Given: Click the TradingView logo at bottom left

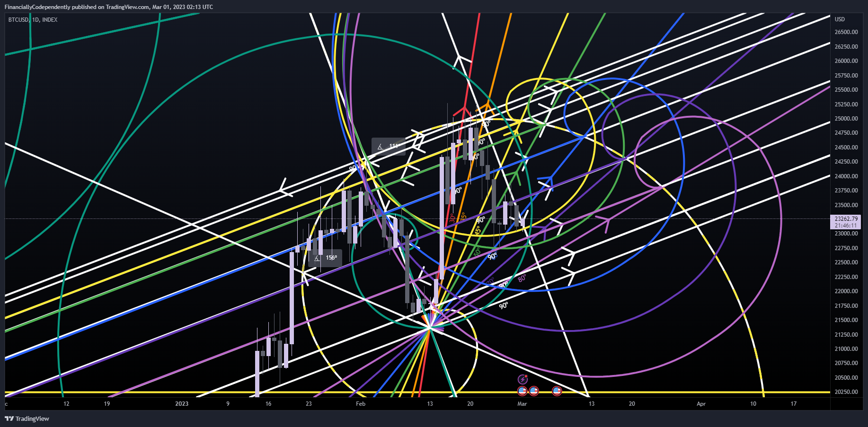Looking at the screenshot, I should (27, 418).
